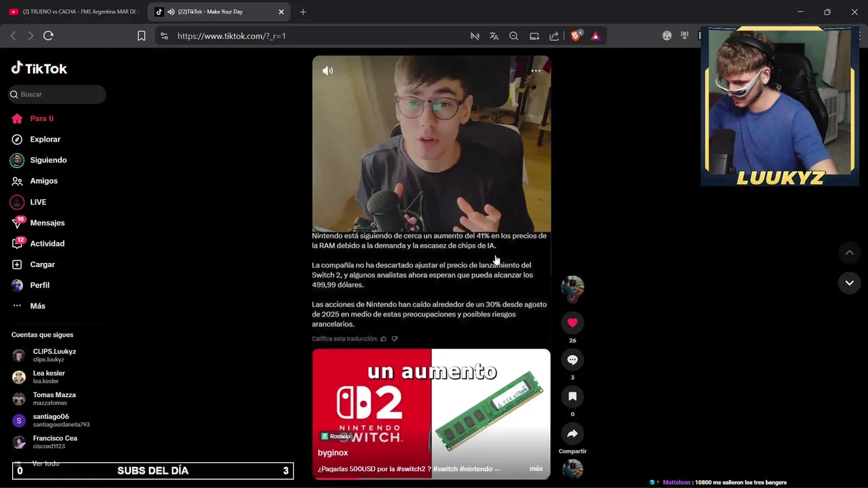Click the Buscar search field
Screen dimensions: 868x488
tap(57, 94)
